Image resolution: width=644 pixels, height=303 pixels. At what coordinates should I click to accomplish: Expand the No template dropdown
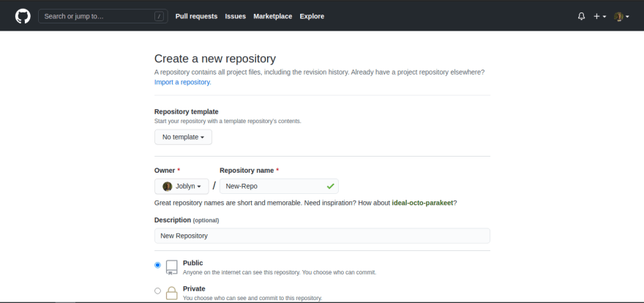[x=183, y=137]
